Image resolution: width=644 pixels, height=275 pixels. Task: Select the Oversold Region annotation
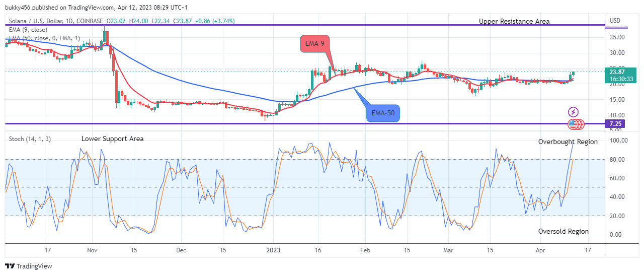(x=563, y=231)
